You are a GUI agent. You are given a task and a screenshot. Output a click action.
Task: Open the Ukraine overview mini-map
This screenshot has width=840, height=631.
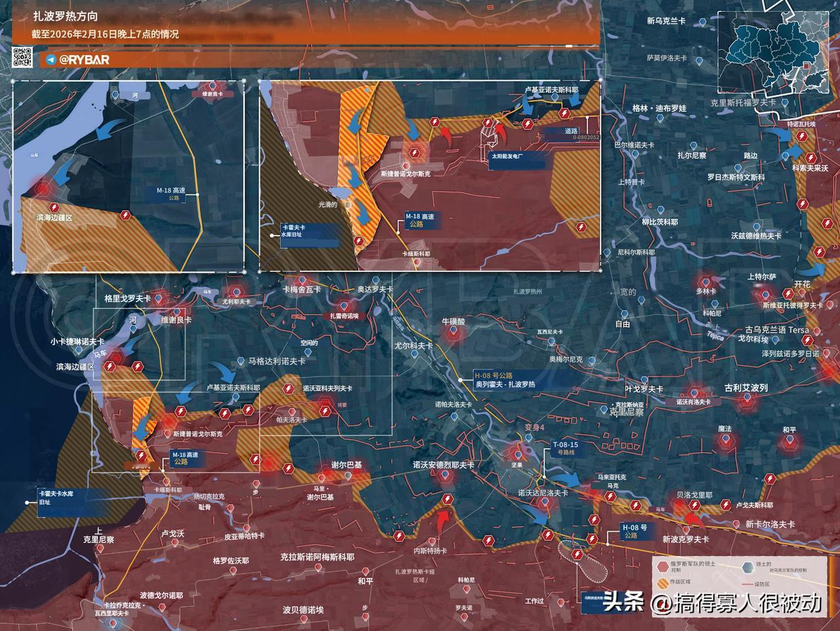[772, 52]
